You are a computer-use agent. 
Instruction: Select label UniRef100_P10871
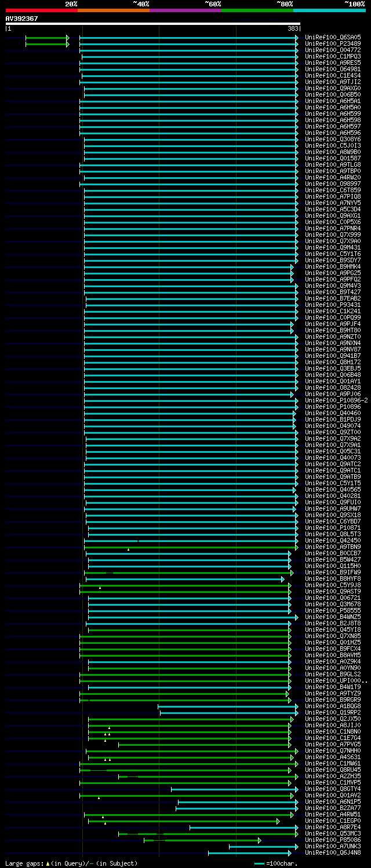[333, 528]
